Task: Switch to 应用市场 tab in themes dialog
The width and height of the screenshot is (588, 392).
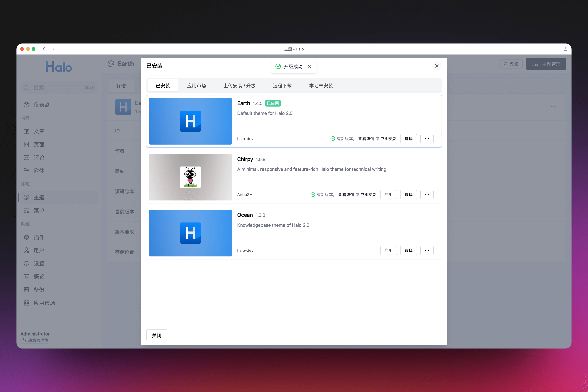Action: (196, 85)
